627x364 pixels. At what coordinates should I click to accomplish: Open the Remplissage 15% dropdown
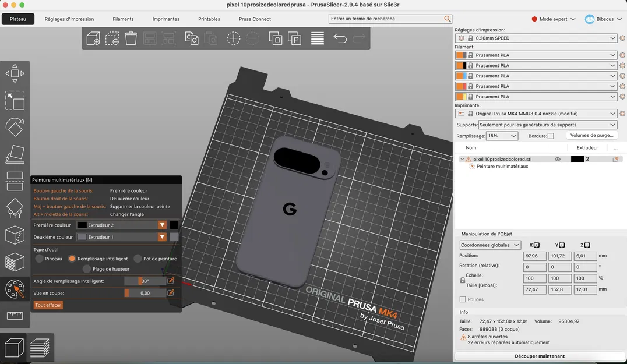(502, 136)
